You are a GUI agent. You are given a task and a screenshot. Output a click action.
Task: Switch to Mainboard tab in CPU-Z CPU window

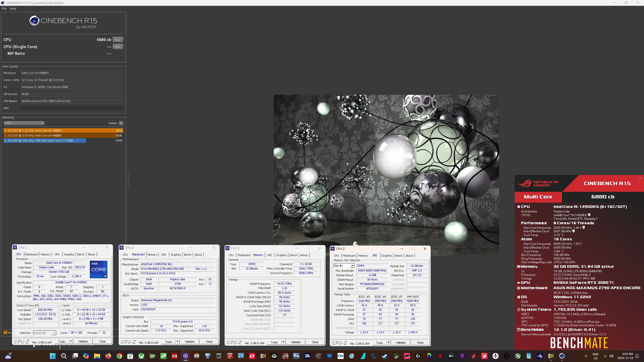coord(31,254)
